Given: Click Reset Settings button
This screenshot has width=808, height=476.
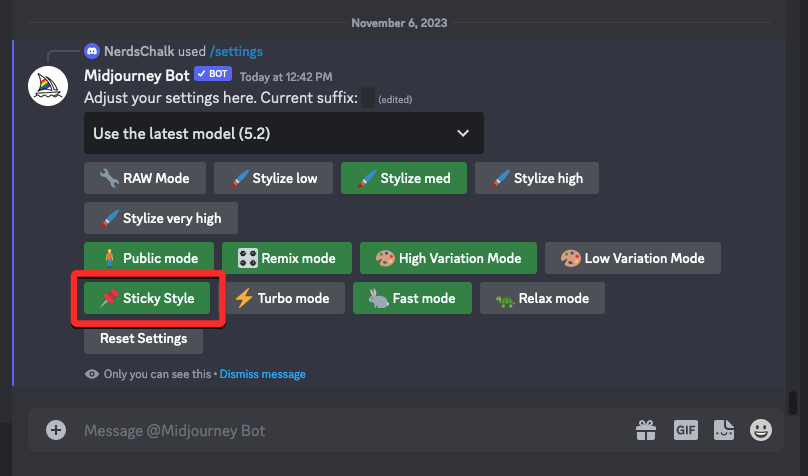Looking at the screenshot, I should tap(143, 338).
